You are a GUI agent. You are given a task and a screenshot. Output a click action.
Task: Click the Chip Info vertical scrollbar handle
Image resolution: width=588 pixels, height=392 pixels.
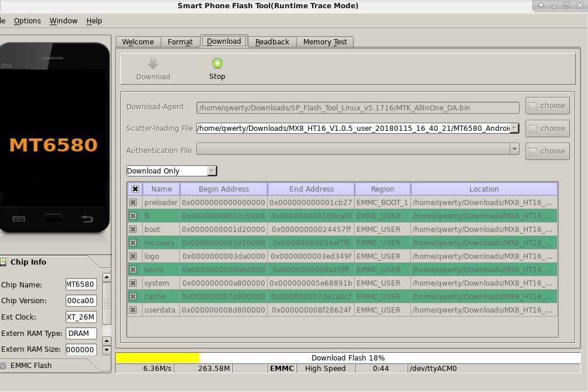tap(106, 303)
